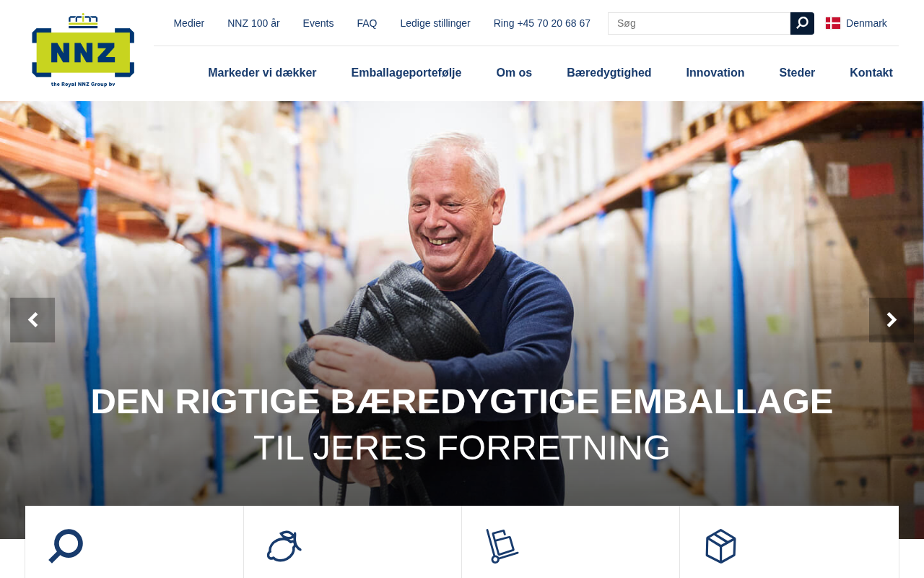Expand the Emballageportefølje menu
The height and width of the screenshot is (578, 924).
tap(406, 73)
